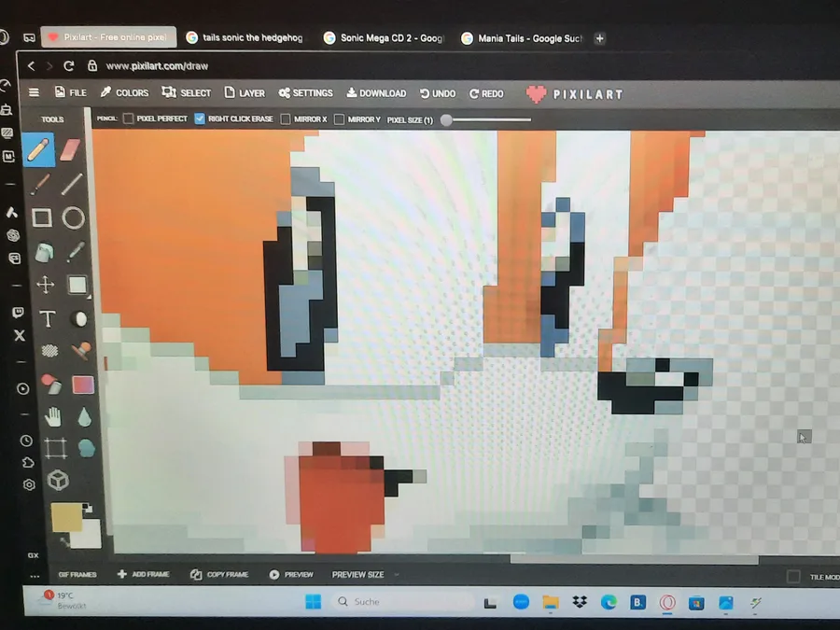Image resolution: width=840 pixels, height=630 pixels.
Task: Open the File menu
Action: point(70,92)
